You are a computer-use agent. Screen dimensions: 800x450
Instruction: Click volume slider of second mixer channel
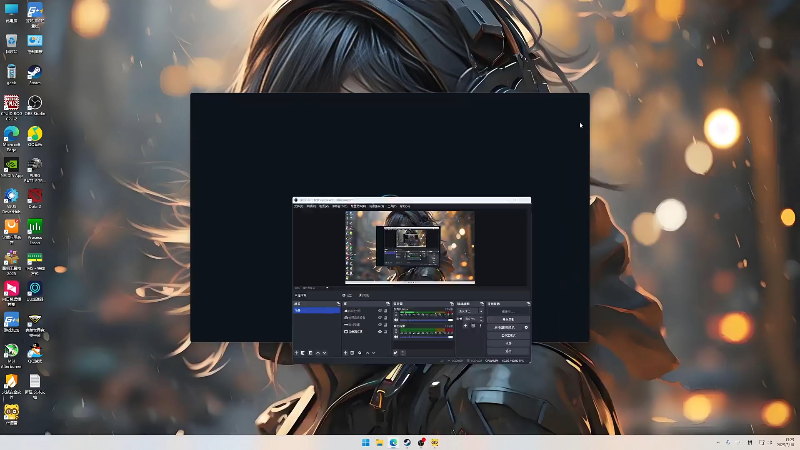tap(426, 337)
